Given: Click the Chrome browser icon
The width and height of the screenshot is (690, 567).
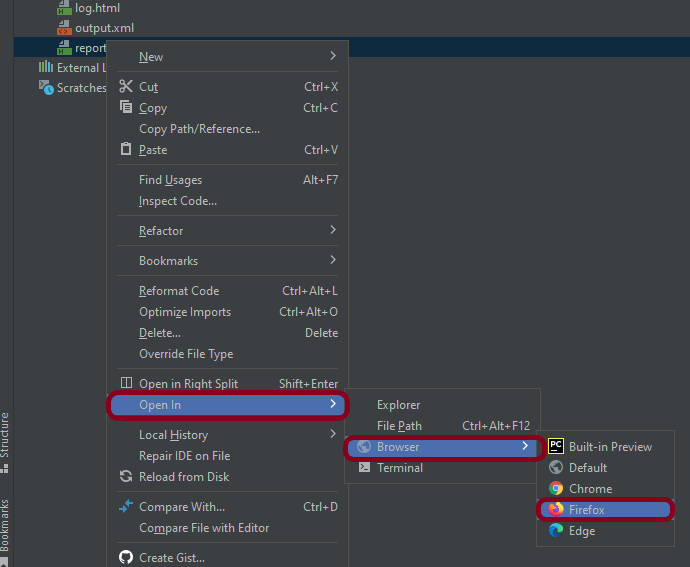Looking at the screenshot, I should click(x=556, y=489).
